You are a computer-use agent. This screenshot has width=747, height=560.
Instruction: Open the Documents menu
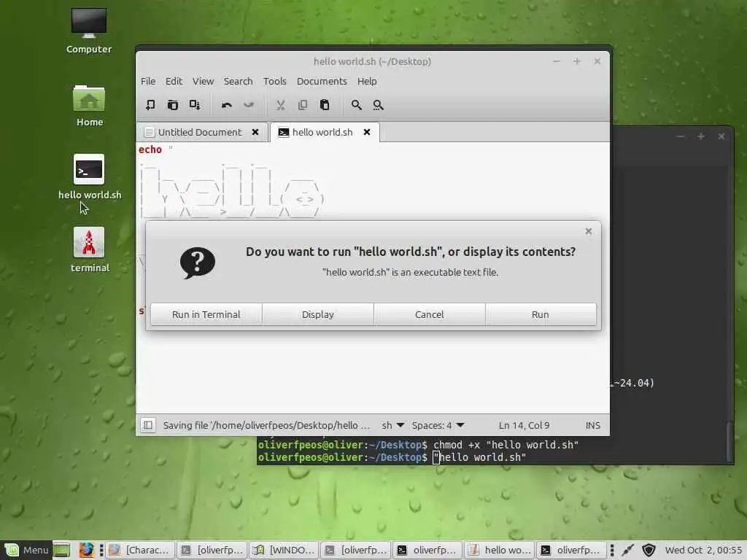pos(322,82)
